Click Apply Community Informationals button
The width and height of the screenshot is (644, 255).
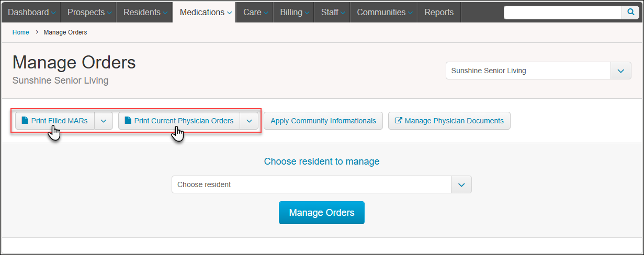tap(323, 121)
